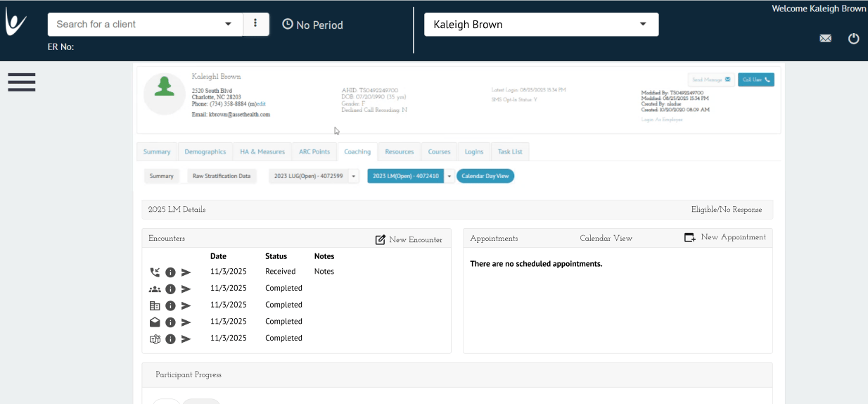Switch to the Demographics tab
Image resolution: width=868 pixels, height=404 pixels.
(x=205, y=152)
